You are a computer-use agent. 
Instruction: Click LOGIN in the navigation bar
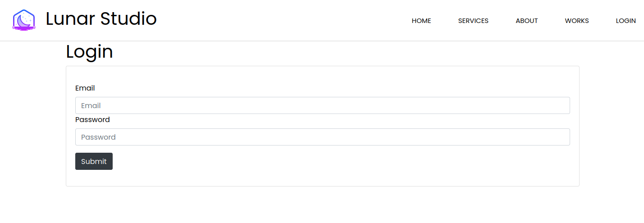pos(626,21)
